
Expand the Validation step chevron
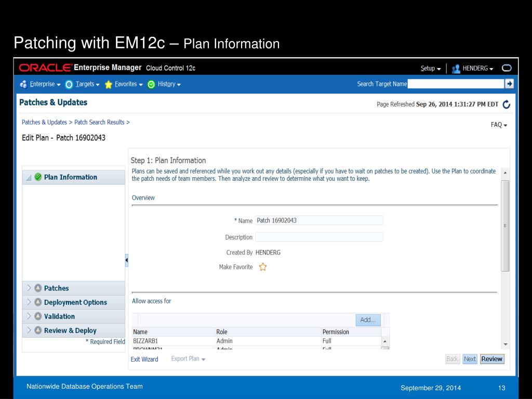29,316
